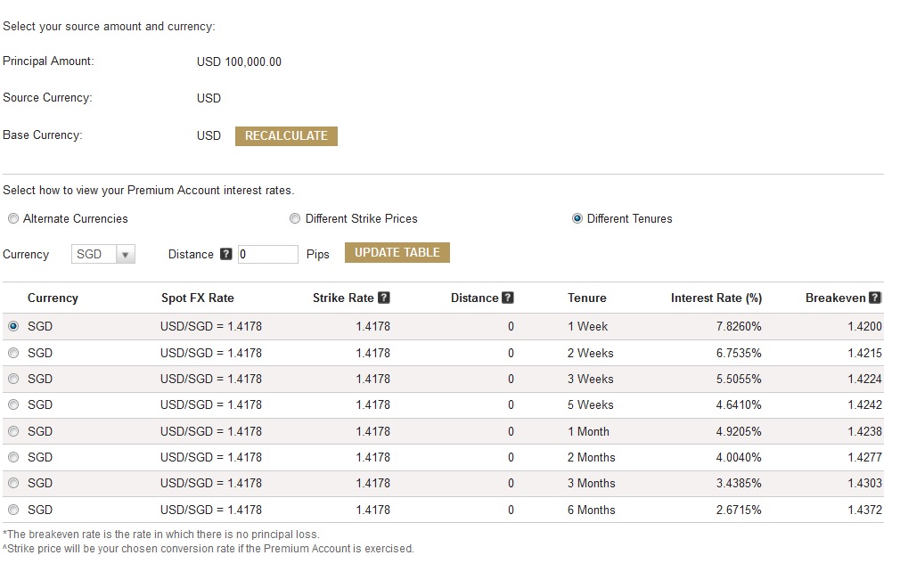The width and height of the screenshot is (900, 588).
Task: Choose the 2 Months tenure row radio
Action: point(13,457)
